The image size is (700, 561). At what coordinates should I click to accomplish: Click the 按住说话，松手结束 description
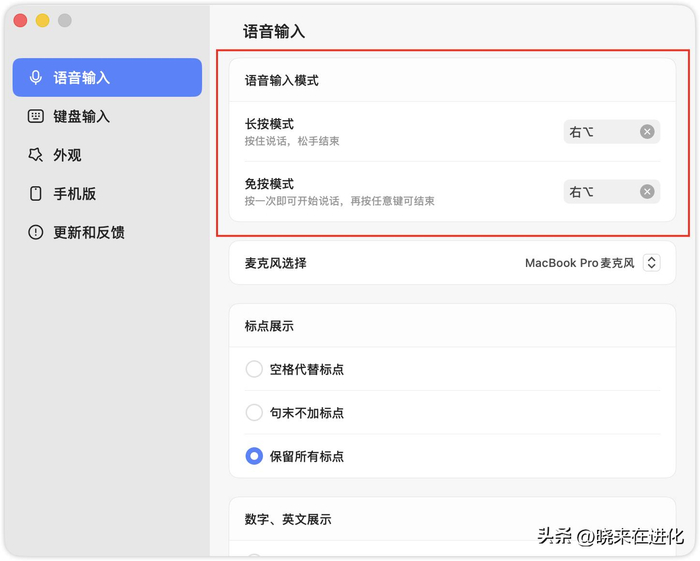(x=292, y=141)
